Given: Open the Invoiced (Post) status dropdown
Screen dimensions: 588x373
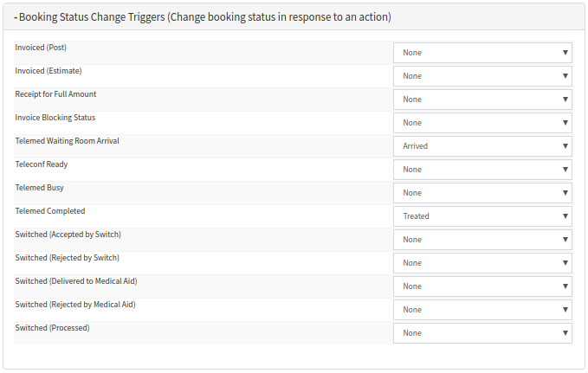Looking at the screenshot, I should pos(482,53).
